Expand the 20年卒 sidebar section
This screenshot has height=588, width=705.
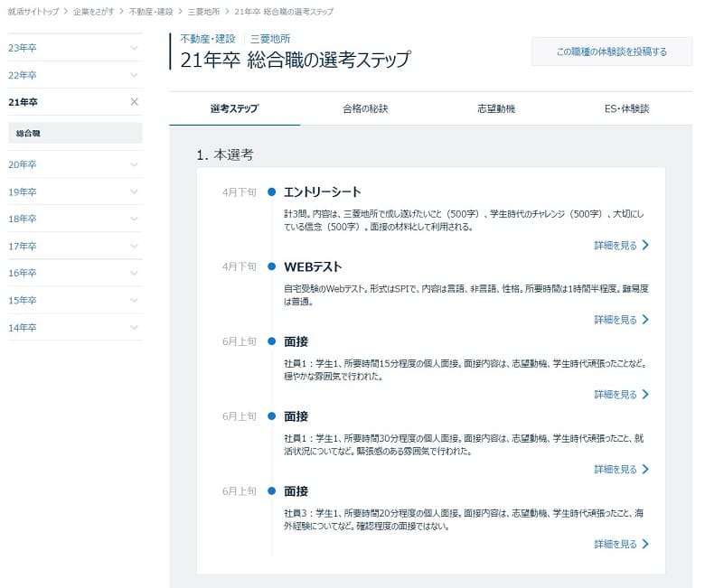click(75, 164)
